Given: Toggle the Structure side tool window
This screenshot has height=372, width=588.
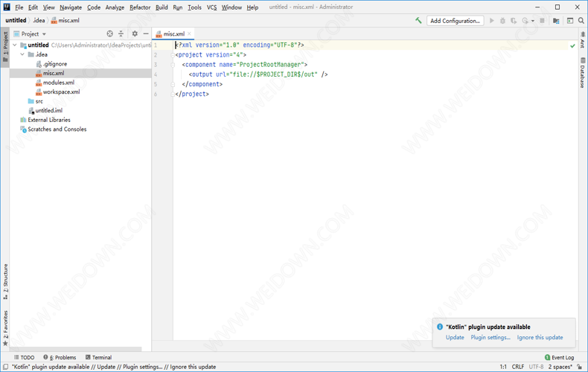Looking at the screenshot, I should click(5, 281).
